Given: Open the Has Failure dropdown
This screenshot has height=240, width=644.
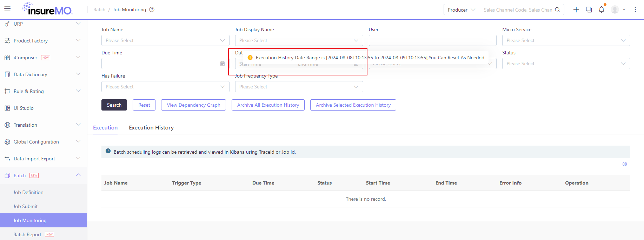Looking at the screenshot, I should [x=165, y=87].
